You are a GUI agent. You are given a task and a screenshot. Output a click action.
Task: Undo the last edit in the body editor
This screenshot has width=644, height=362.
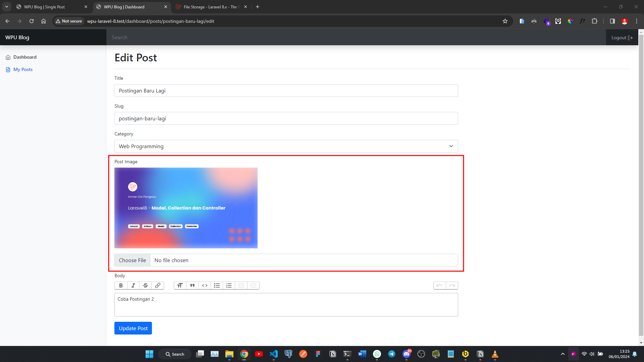click(440, 285)
